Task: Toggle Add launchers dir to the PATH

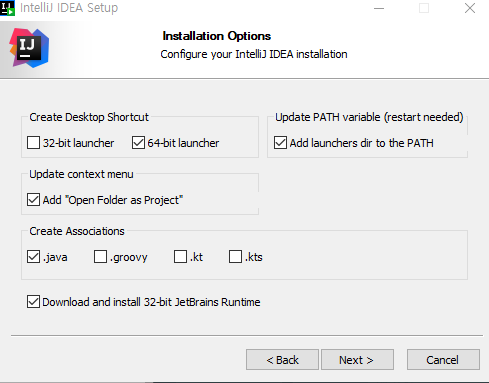Action: pyautogui.click(x=280, y=143)
